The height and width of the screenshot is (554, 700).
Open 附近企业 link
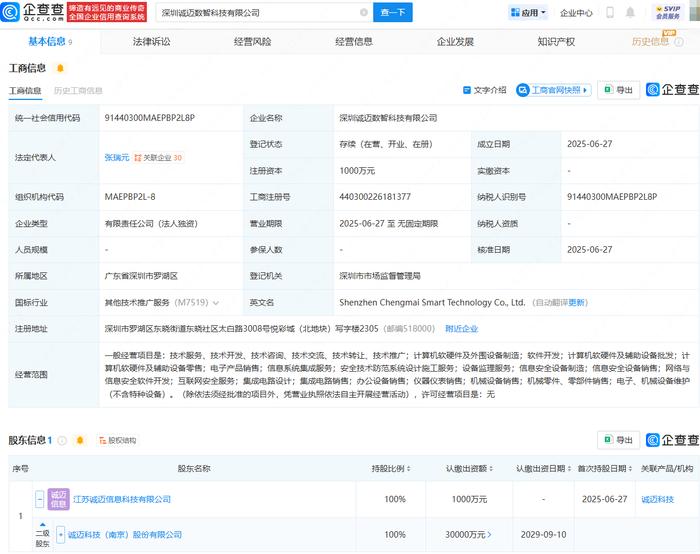462,329
